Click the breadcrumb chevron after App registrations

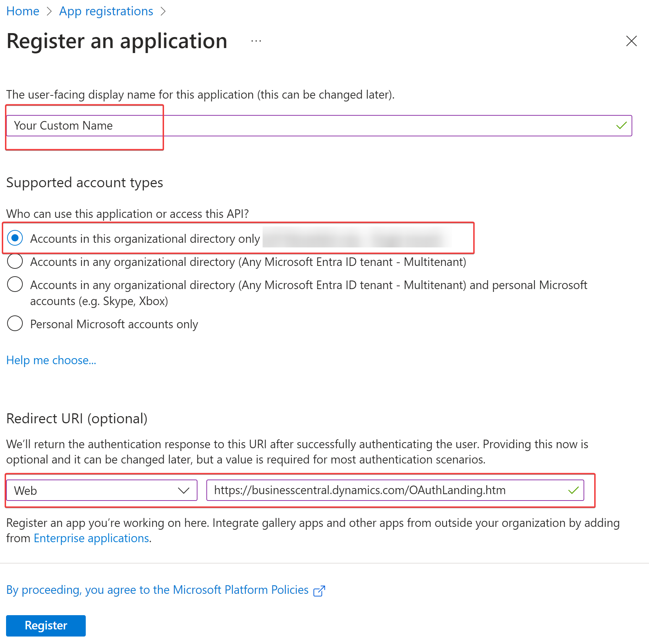[x=163, y=11]
